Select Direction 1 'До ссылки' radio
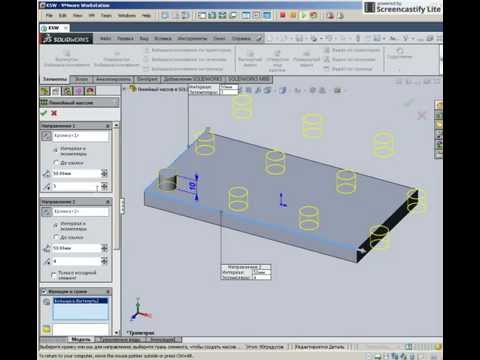The width and height of the screenshot is (480, 360). pos(56,163)
